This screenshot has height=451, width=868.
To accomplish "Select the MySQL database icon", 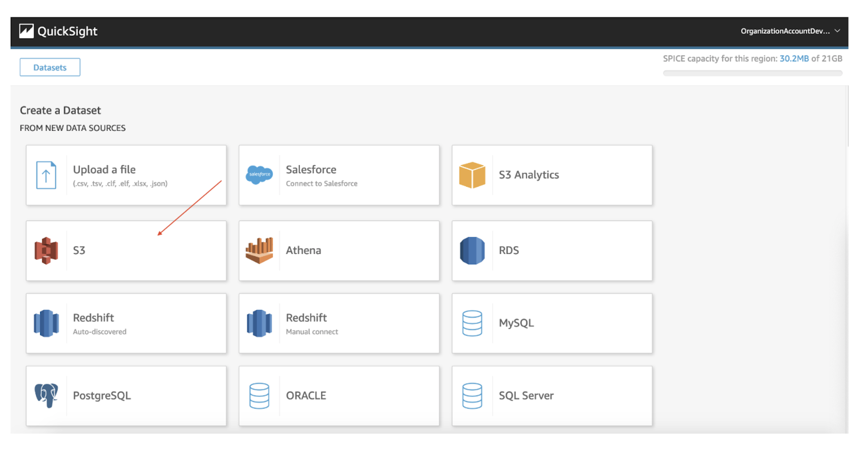I will (472, 323).
